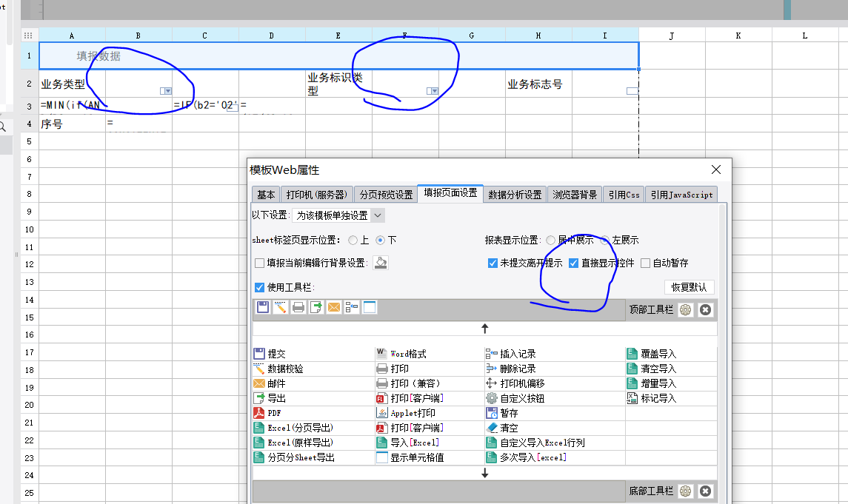Select the 打印（兼容）tool item
The width and height of the screenshot is (848, 504).
tap(408, 383)
